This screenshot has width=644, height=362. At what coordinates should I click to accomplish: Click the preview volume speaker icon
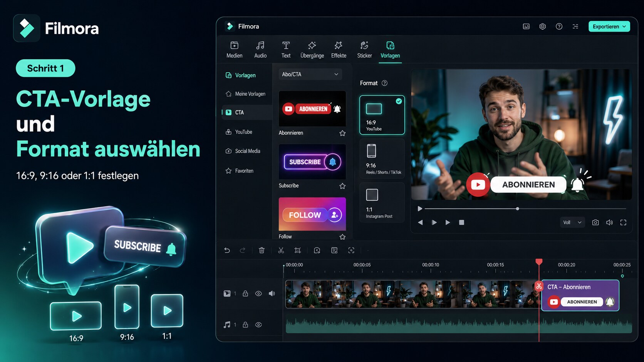pos(609,222)
